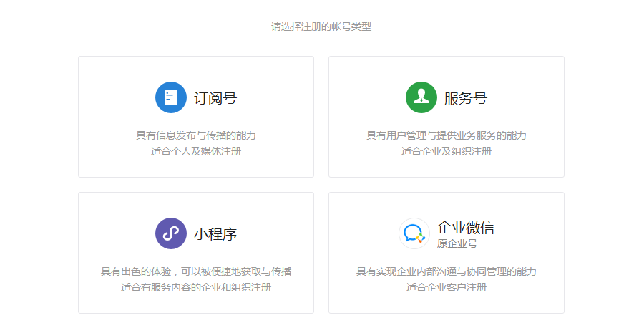
Task: Click empty area left of 订阅号 icon in card
Action: tap(114, 98)
